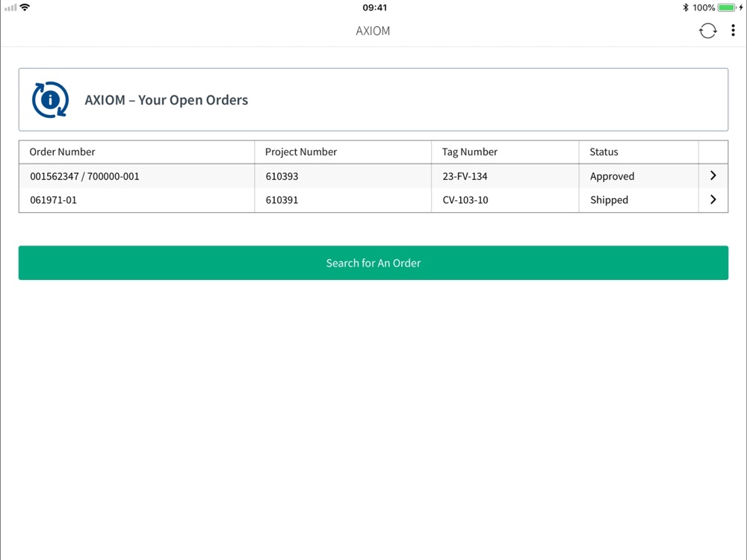Expand order 001562347 / 700000-001 chevron

[713, 176]
